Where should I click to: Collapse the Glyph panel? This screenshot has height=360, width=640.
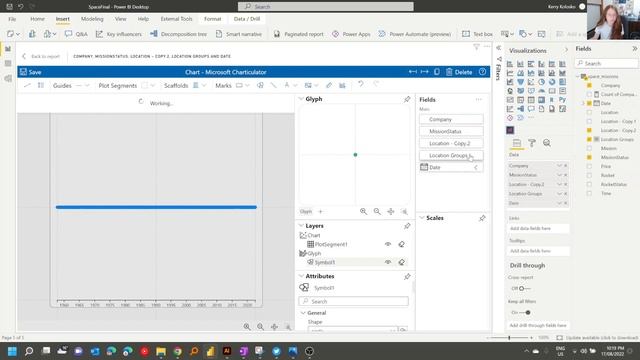301,99
